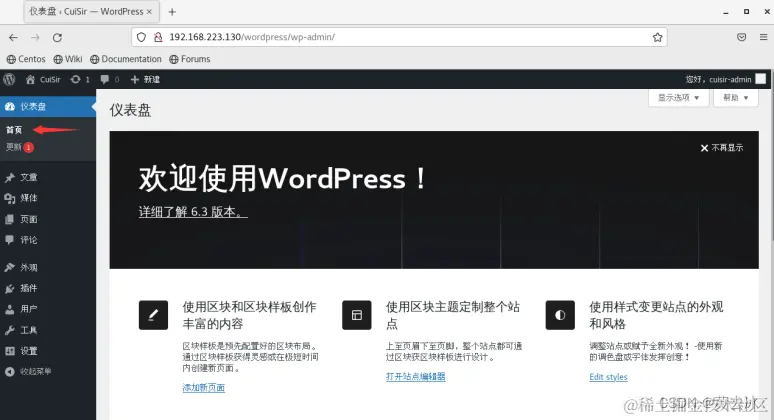This screenshot has width=774, height=420.
Task: Open the Wiki bookmark
Action: [68, 59]
